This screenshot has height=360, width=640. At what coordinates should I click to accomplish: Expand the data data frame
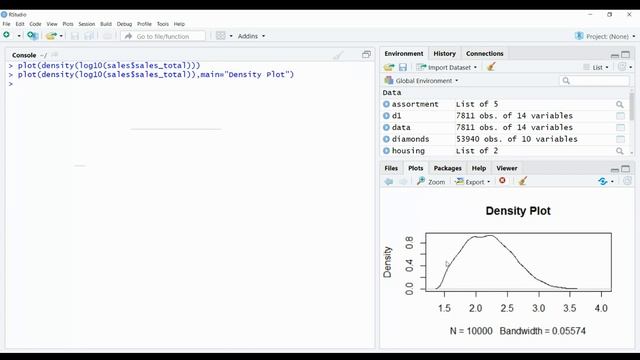point(386,127)
